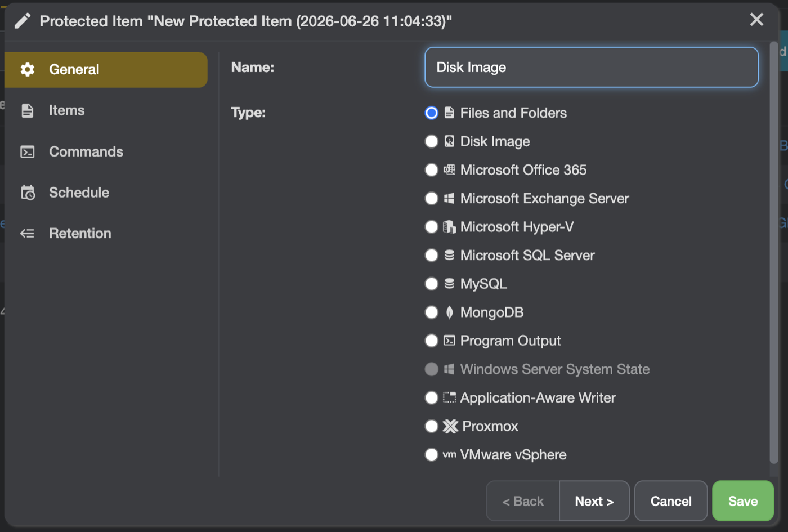
Task: Click the < Back button
Action: 523,501
